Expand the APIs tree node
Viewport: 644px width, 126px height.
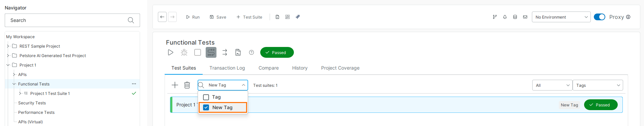coord(14,75)
